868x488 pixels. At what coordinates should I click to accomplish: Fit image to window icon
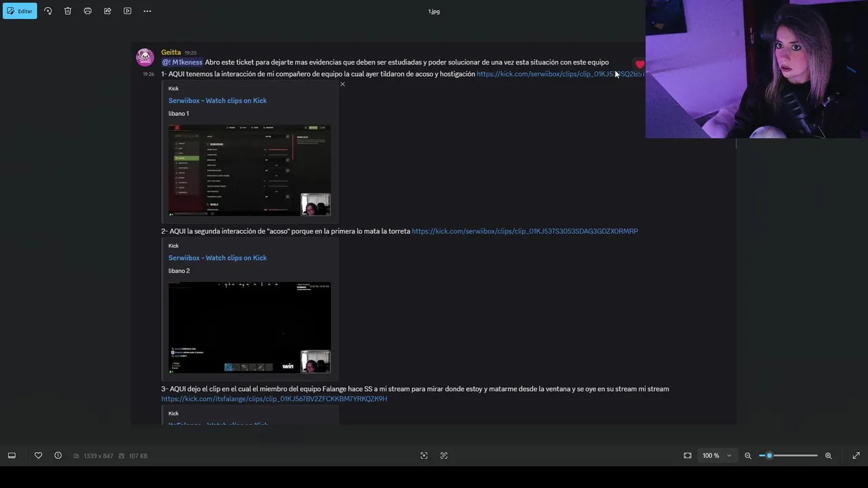point(688,455)
